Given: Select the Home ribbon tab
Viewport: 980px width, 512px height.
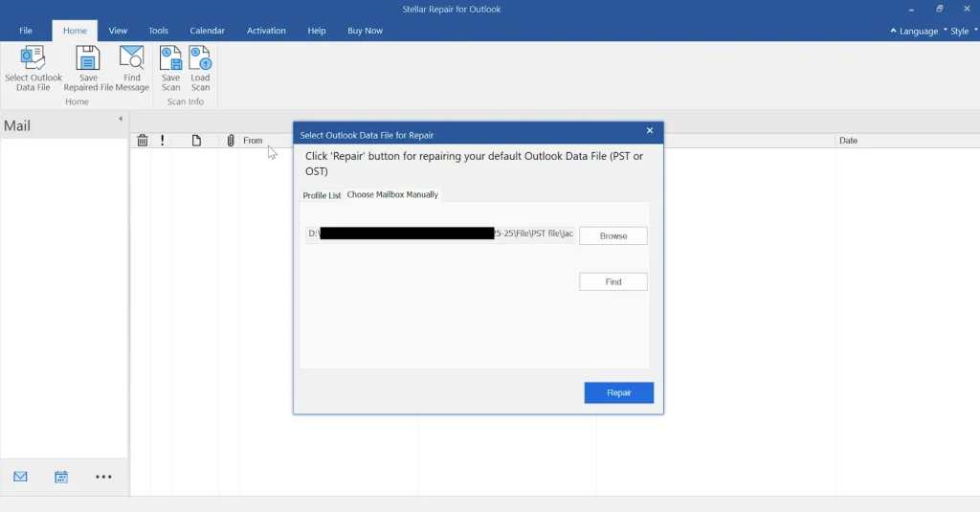Looking at the screenshot, I should 75,31.
